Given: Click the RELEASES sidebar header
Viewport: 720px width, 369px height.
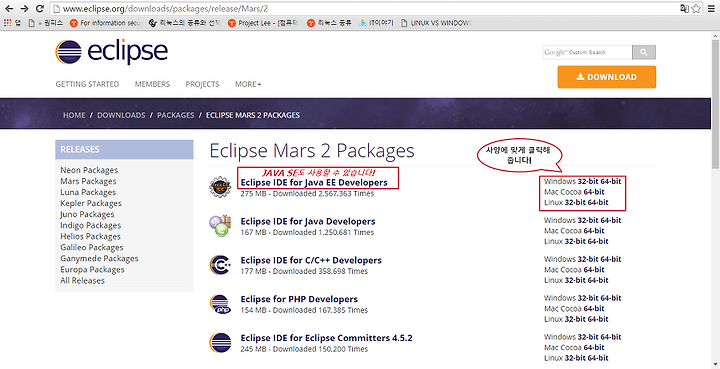Looking at the screenshot, I should click(124, 150).
